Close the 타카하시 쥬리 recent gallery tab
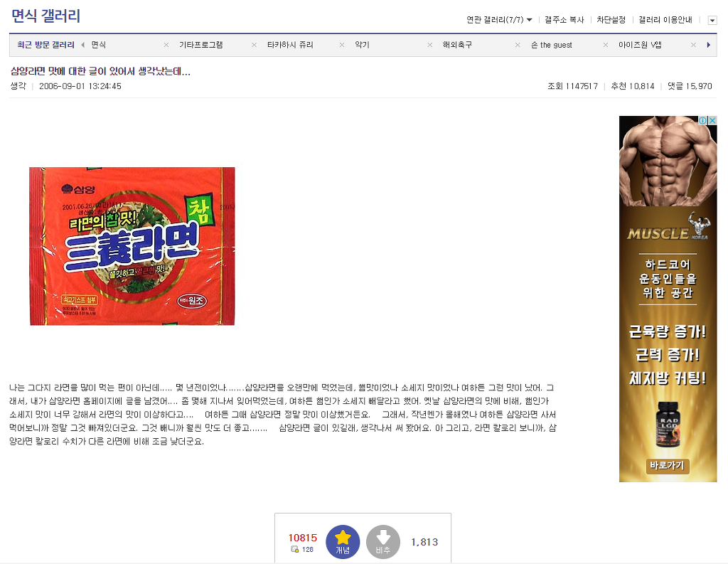 coord(342,45)
